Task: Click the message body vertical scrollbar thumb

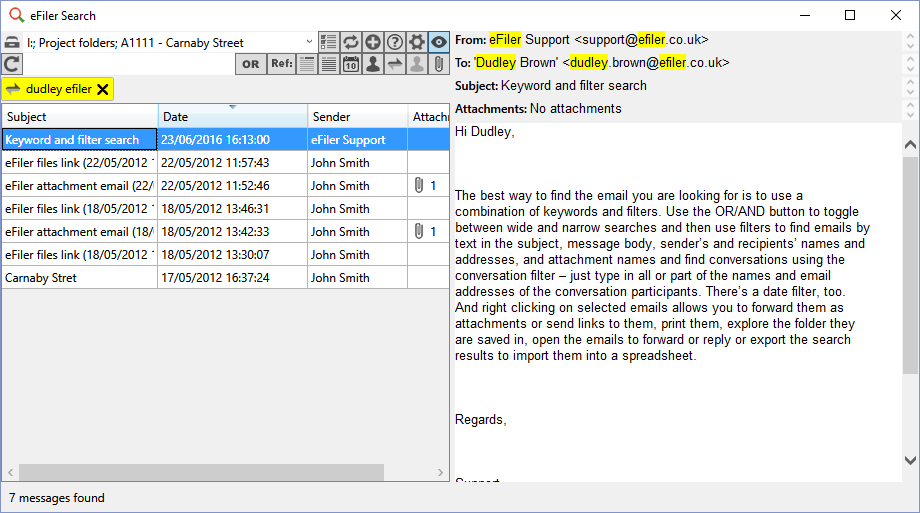Action: click(x=911, y=264)
